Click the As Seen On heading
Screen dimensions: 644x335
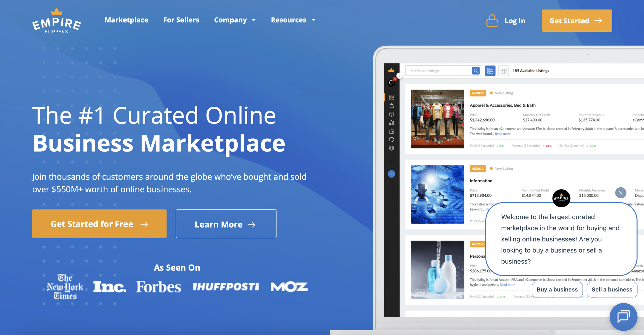(177, 268)
